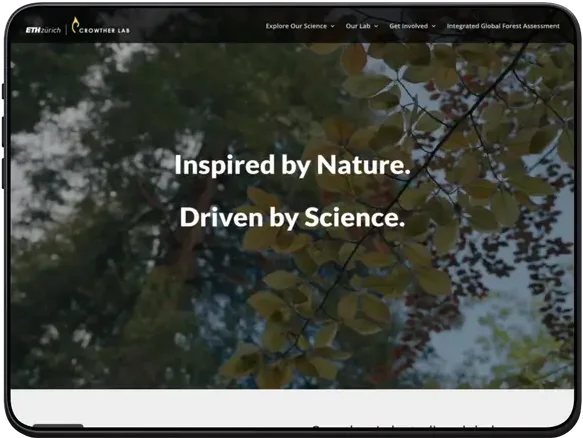The width and height of the screenshot is (583, 438).
Task: Click the Inspired by Nature headline
Action: click(292, 165)
